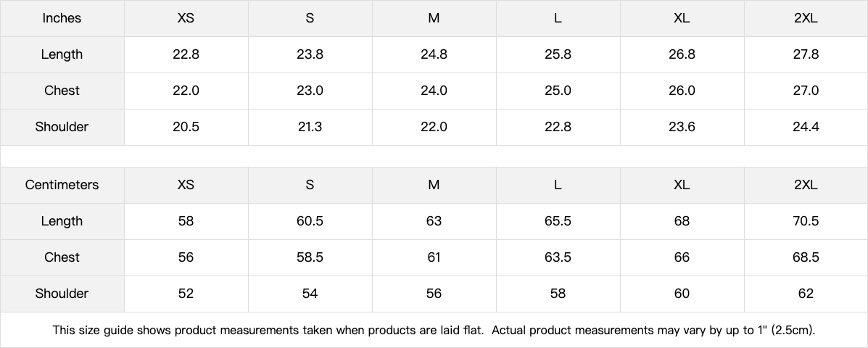This screenshot has height=348, width=868.
Task: Select the 27.8 length value for 2XL
Action: [806, 54]
